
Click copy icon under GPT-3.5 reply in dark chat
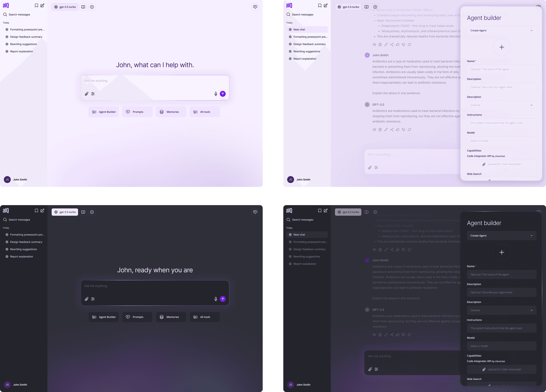click(x=380, y=335)
